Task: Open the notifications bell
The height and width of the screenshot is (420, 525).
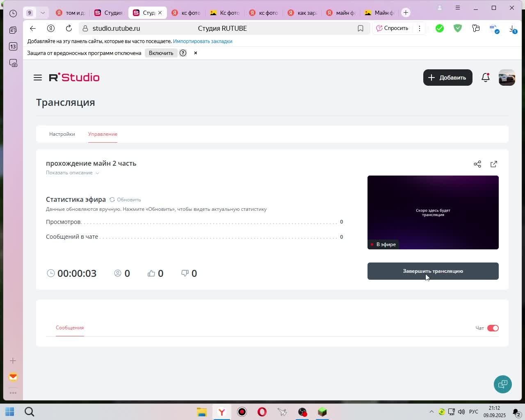Action: 486,78
